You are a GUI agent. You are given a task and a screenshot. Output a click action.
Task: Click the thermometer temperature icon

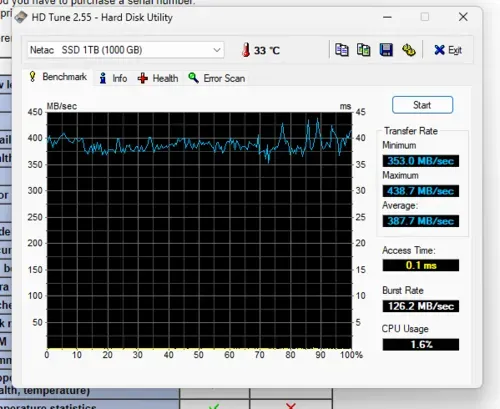coord(246,50)
